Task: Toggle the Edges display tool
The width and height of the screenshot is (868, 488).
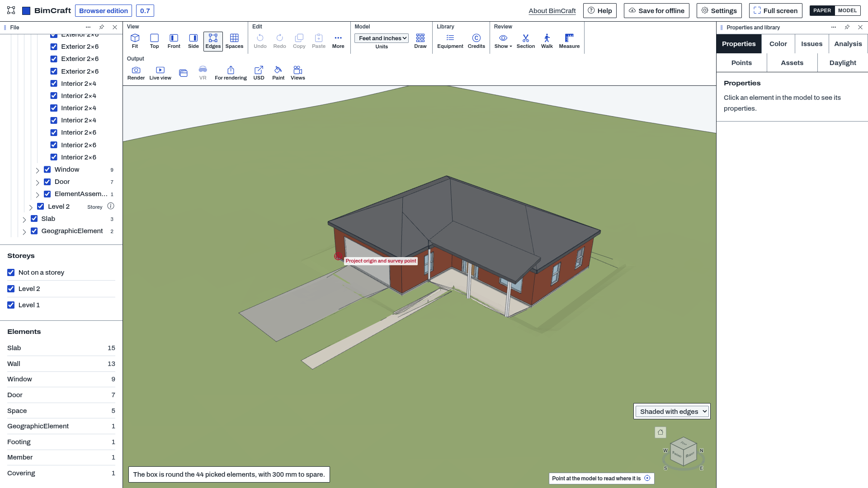Action: tap(213, 41)
